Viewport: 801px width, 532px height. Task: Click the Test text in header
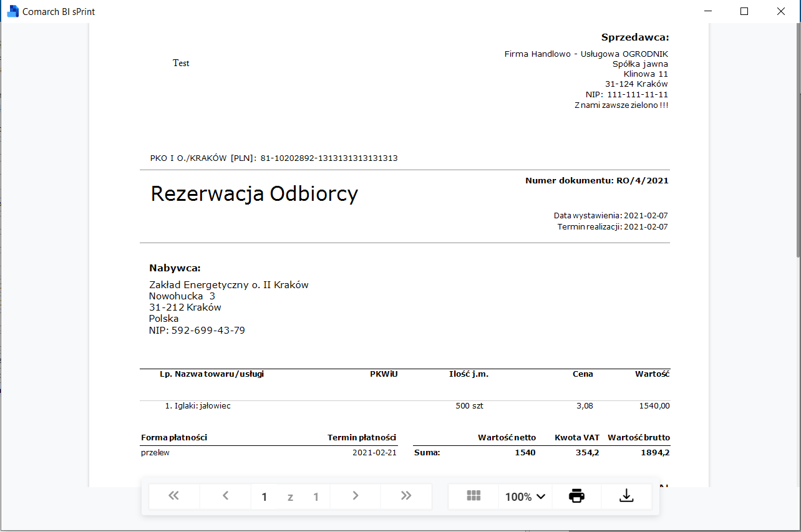pyautogui.click(x=181, y=63)
